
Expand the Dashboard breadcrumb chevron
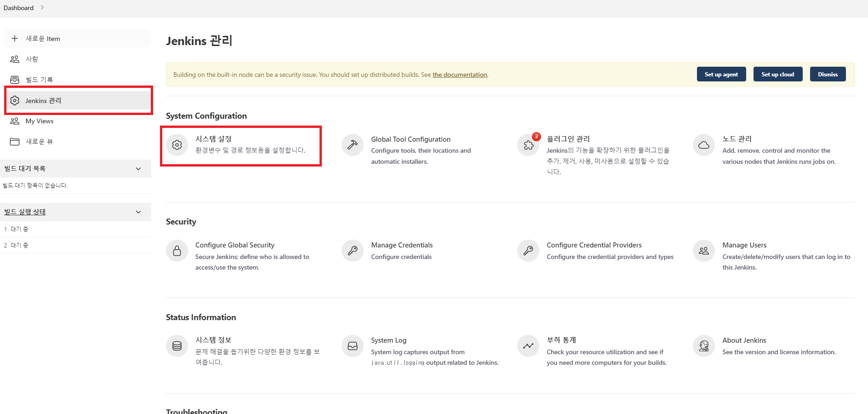click(42, 7)
